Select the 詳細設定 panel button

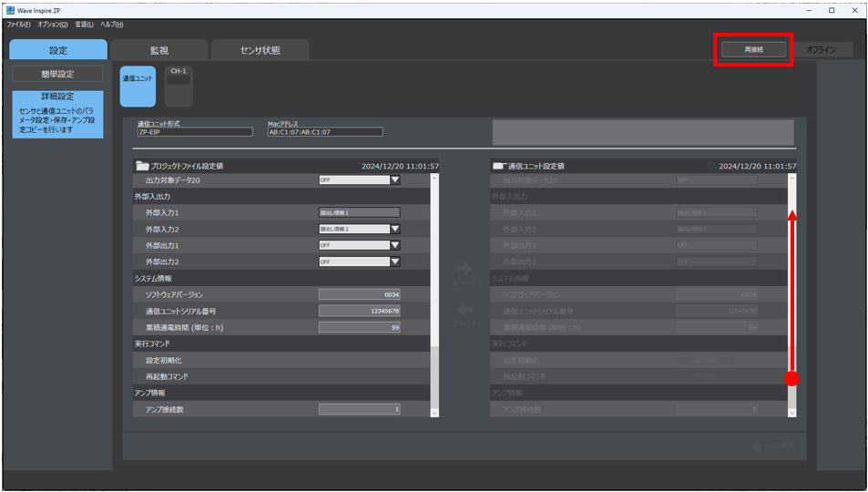point(57,115)
